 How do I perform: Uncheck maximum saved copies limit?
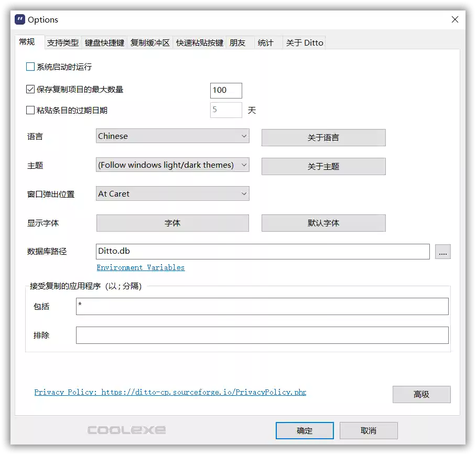(30, 89)
